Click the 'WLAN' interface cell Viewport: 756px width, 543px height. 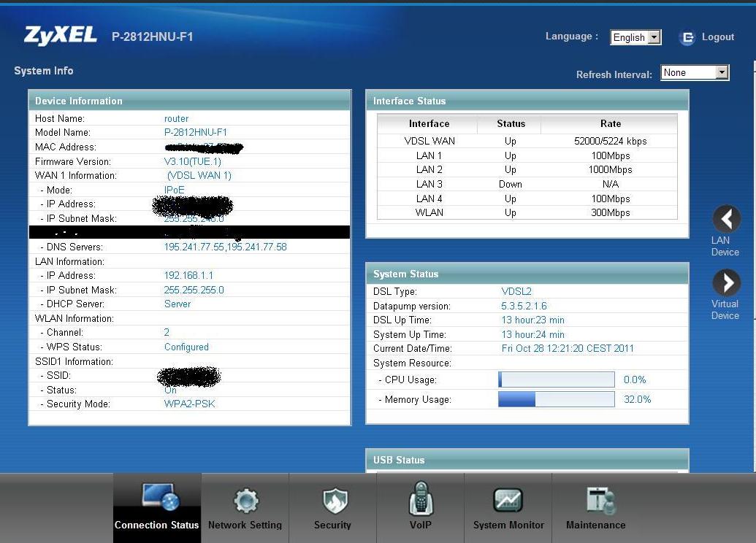tap(429, 212)
